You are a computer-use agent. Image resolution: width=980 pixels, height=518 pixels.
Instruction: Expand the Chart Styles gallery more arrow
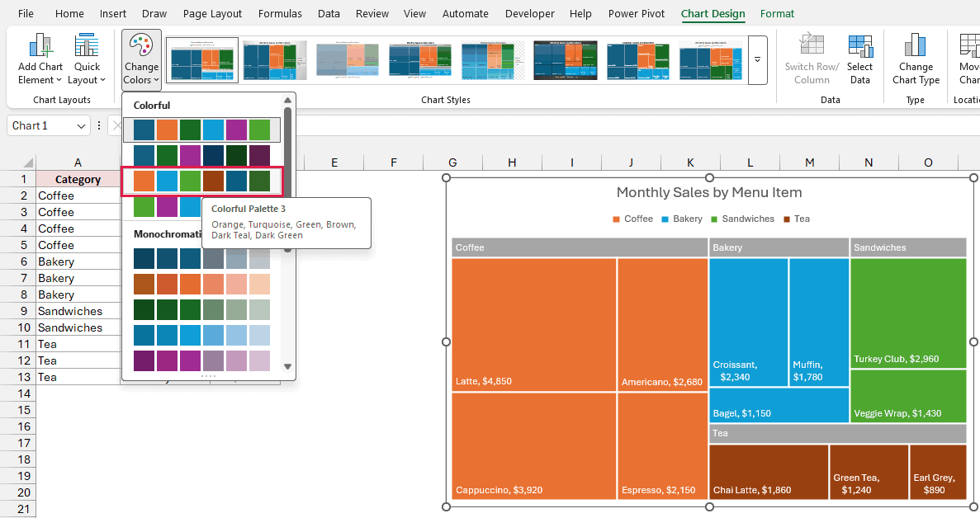point(758,60)
